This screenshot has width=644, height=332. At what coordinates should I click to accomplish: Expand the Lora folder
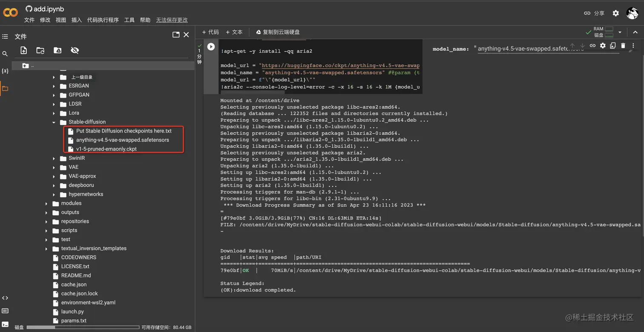[54, 113]
